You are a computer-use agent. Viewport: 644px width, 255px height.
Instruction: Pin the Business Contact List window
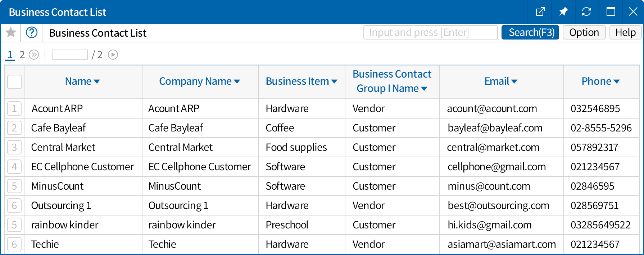[x=563, y=12]
